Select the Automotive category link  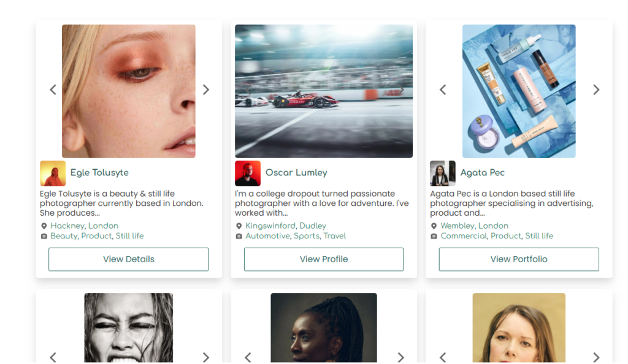(267, 236)
